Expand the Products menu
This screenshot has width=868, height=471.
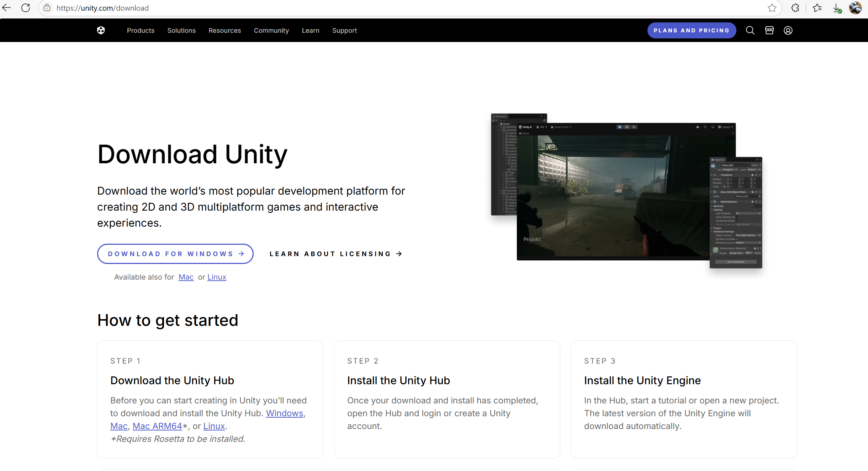[141, 30]
